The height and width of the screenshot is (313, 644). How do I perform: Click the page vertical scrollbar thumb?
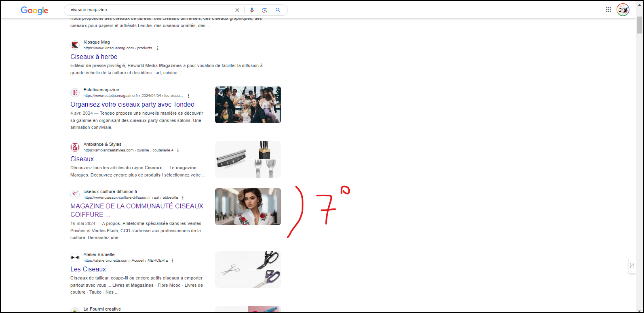[639, 25]
